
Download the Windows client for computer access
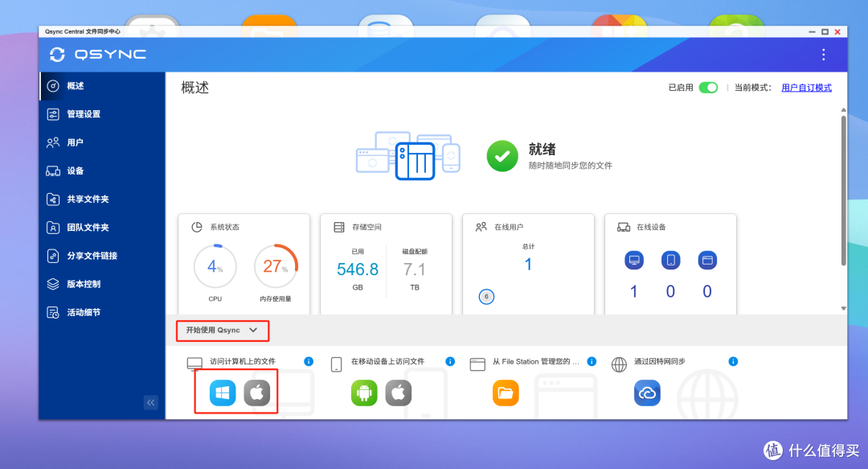click(x=223, y=393)
